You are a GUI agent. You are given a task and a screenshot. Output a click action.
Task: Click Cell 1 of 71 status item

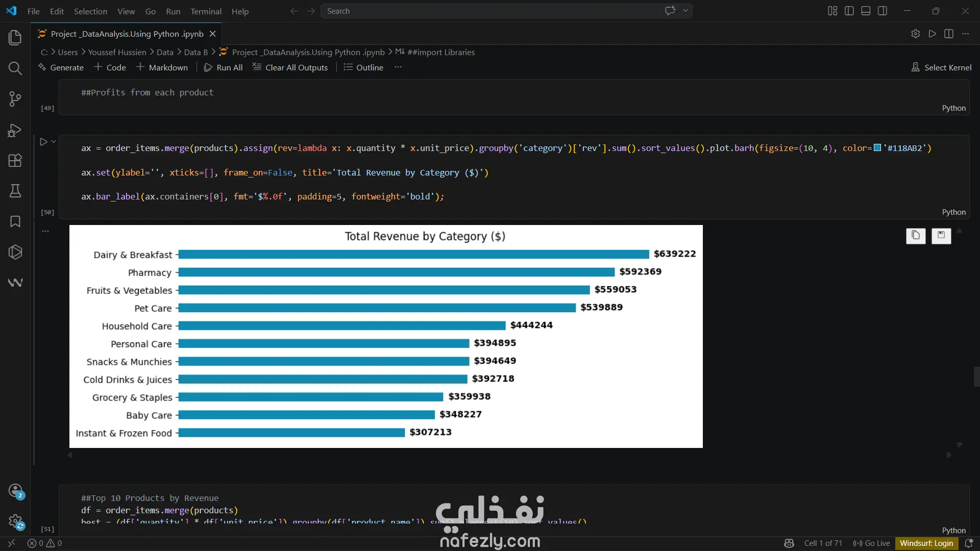pyautogui.click(x=823, y=543)
